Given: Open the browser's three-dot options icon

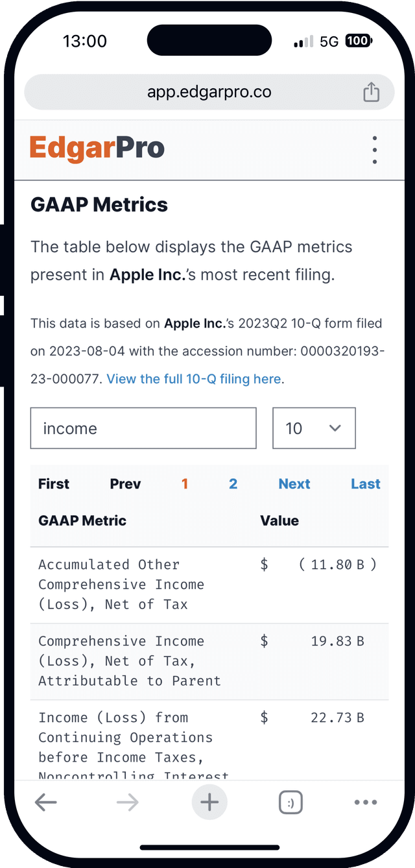Looking at the screenshot, I should (365, 802).
